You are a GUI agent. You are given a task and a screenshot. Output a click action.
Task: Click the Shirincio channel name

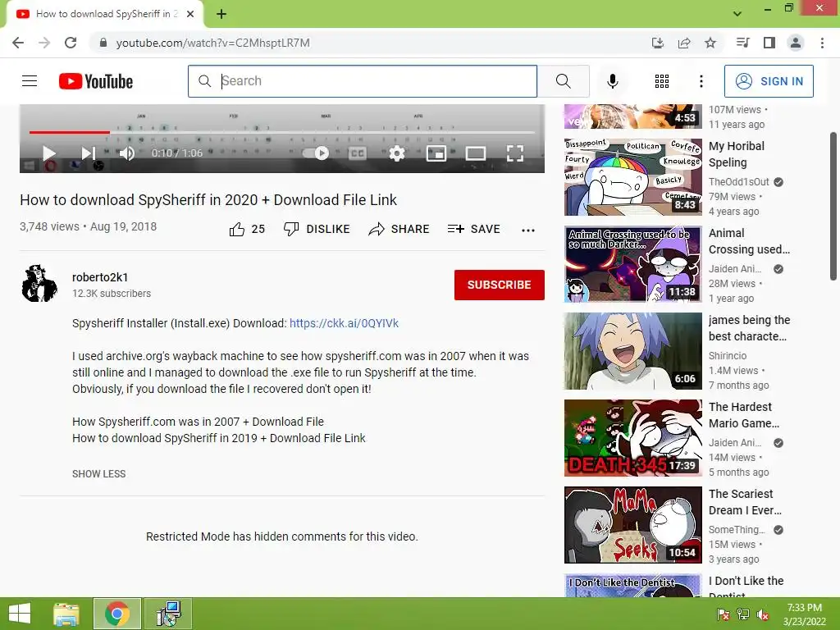pos(728,356)
